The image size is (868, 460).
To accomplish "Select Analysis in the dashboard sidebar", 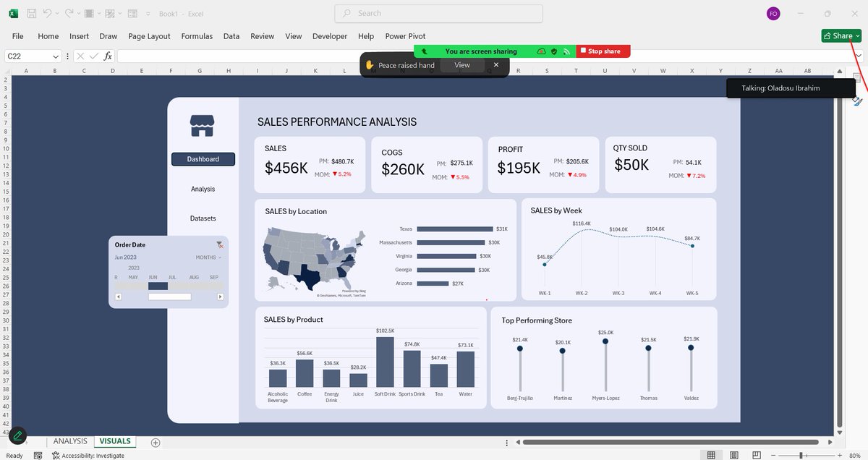I will [x=203, y=189].
